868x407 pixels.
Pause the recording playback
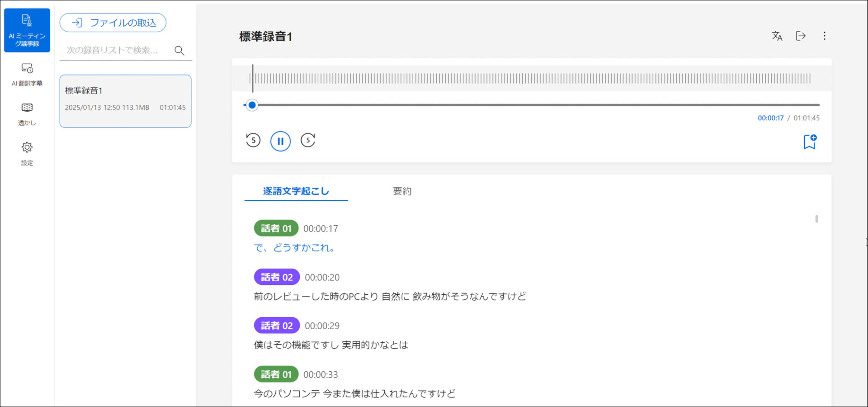[x=280, y=141]
